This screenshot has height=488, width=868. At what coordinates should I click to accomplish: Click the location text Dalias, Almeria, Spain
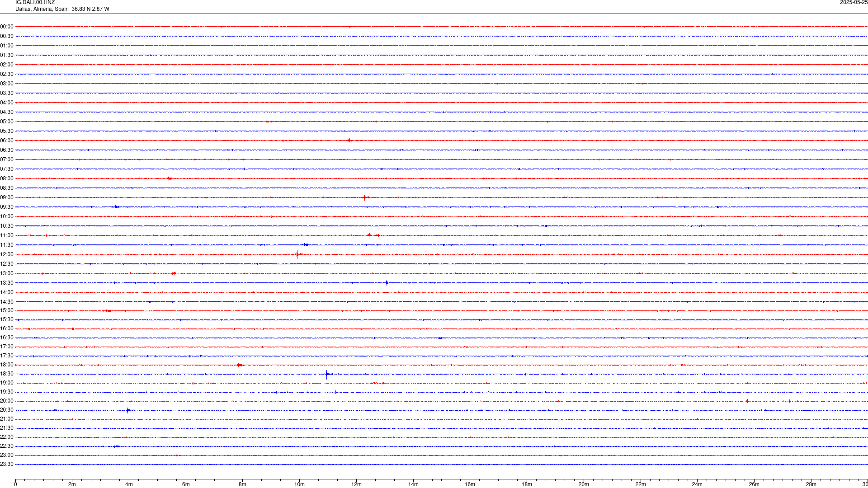point(42,9)
